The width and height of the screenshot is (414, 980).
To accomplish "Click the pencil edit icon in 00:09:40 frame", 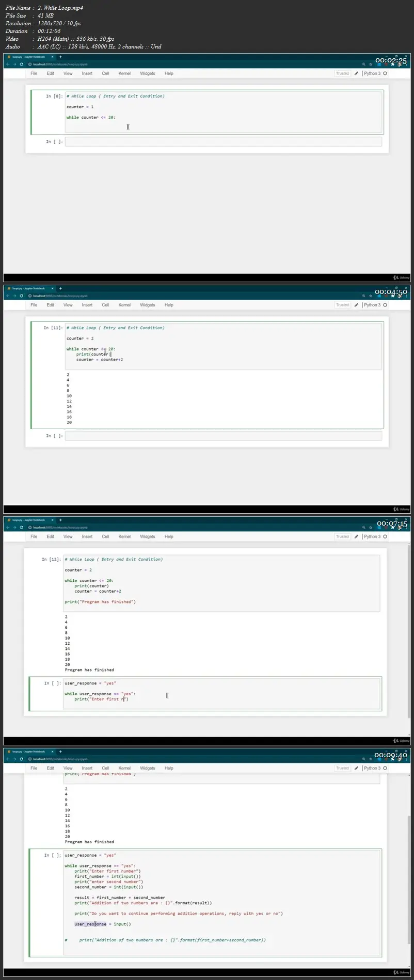I will pyautogui.click(x=356, y=768).
